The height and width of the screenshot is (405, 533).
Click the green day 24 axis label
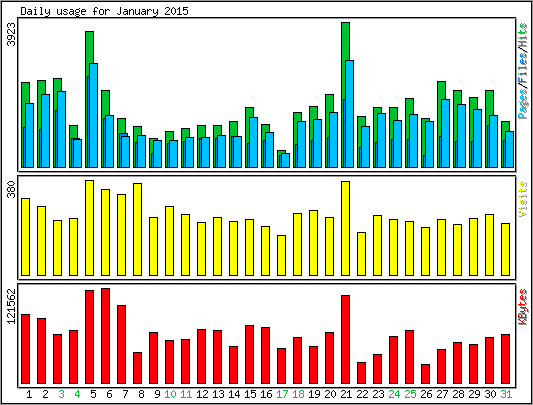(x=394, y=394)
